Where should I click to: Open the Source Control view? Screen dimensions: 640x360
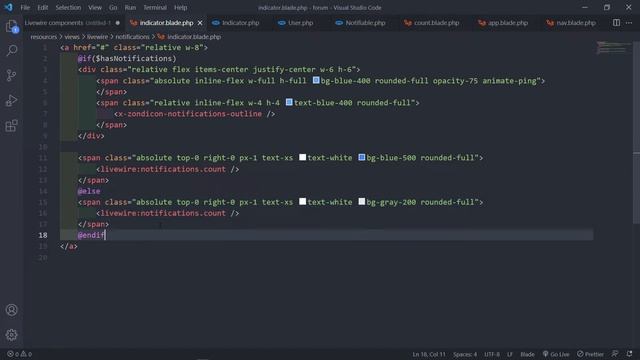[11, 76]
